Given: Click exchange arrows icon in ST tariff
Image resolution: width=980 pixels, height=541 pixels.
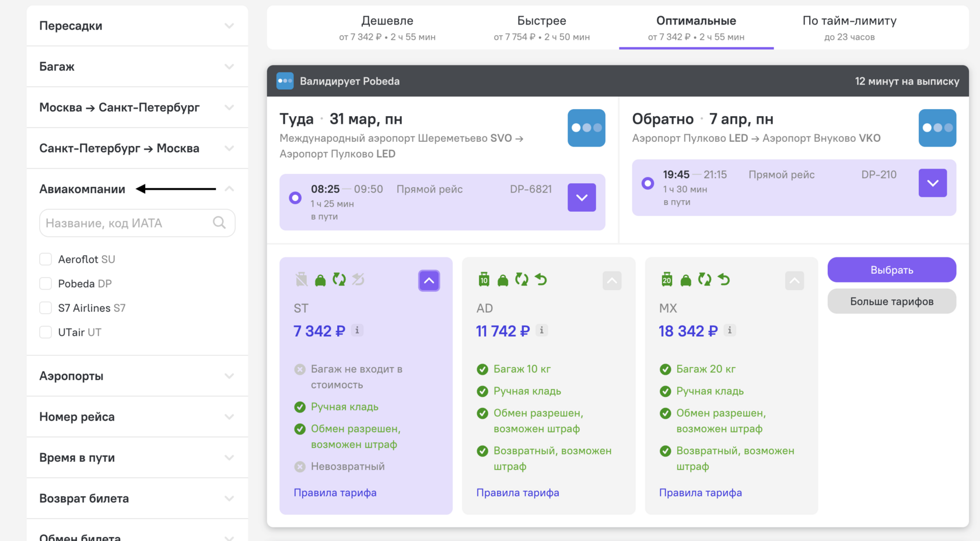Looking at the screenshot, I should (x=339, y=280).
